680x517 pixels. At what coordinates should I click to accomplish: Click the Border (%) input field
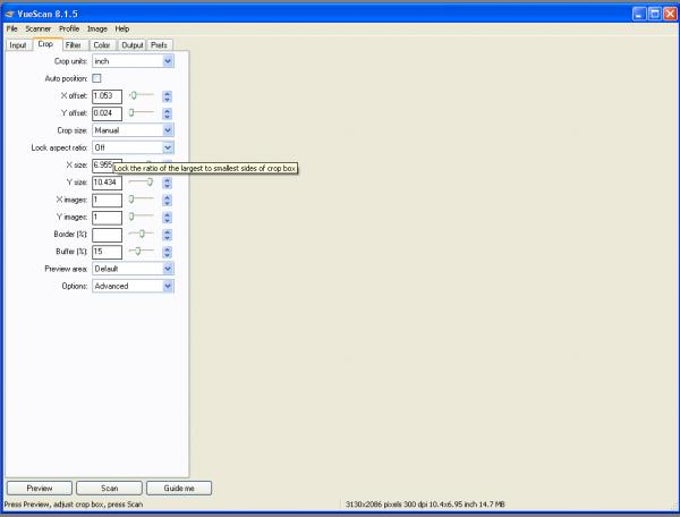[107, 235]
